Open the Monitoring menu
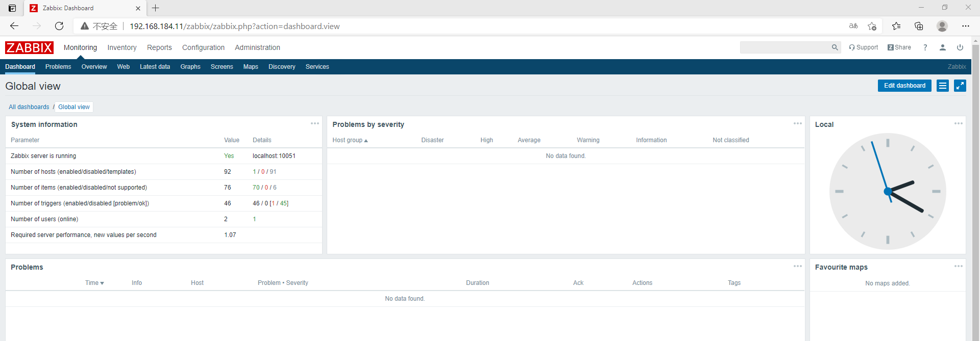 point(80,47)
